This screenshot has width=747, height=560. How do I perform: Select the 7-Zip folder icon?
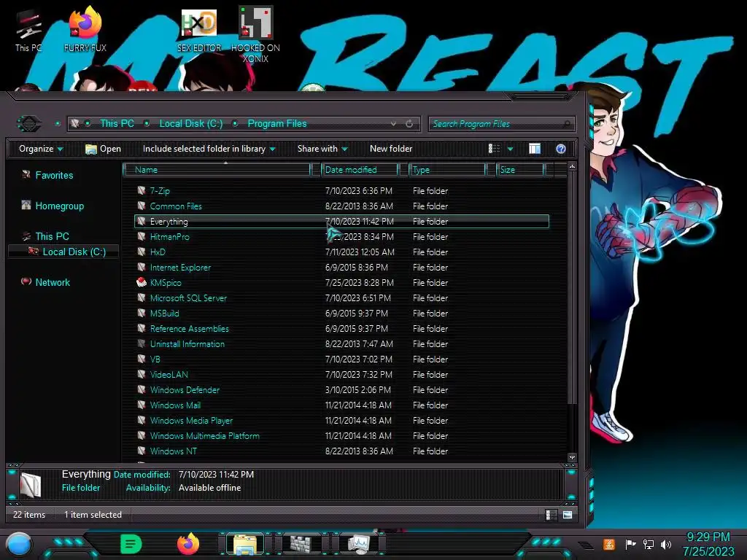click(x=141, y=190)
